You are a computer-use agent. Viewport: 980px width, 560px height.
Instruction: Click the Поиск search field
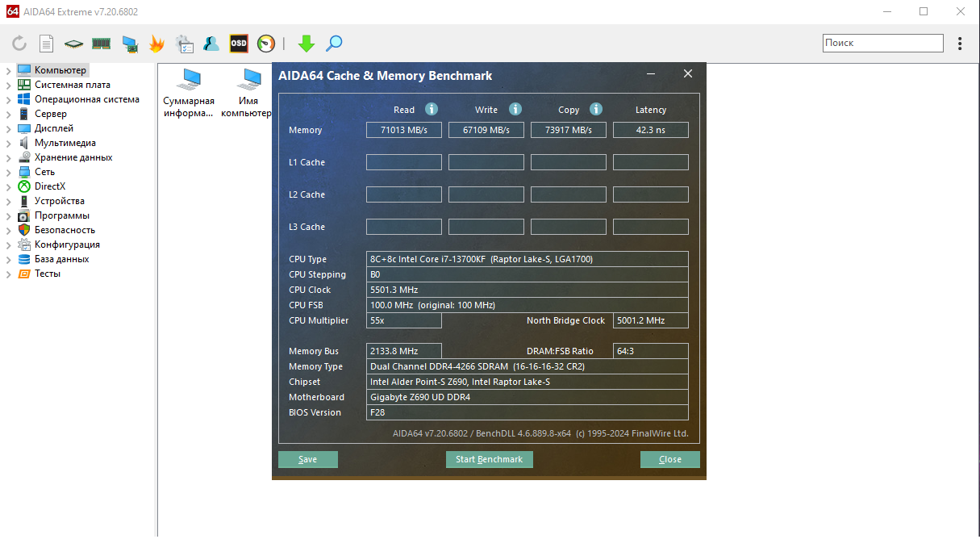tap(883, 43)
